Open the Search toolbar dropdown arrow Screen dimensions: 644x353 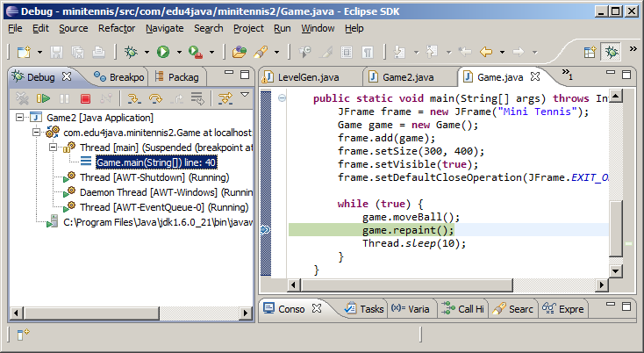tap(277, 53)
